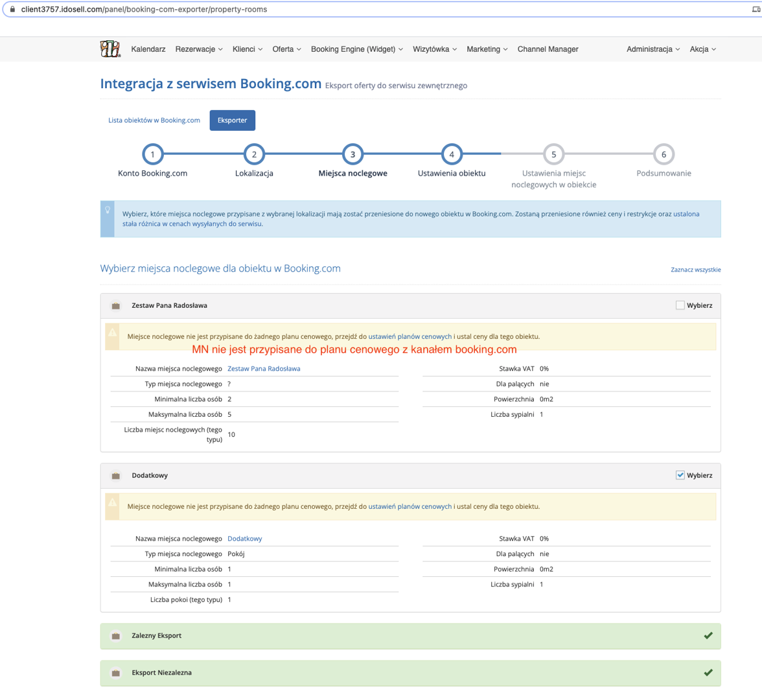Expand the Administracja dropdown
The image size is (762, 700).
(652, 49)
